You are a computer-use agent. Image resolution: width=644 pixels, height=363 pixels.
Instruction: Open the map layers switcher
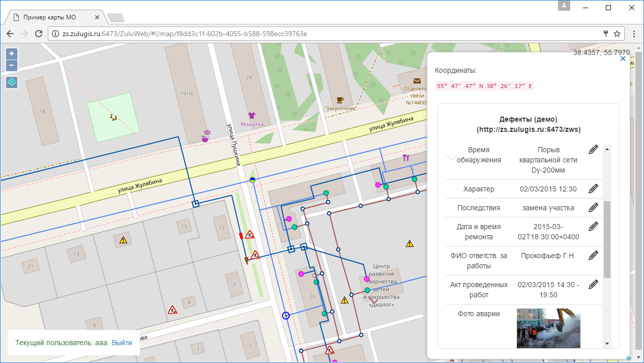pyautogui.click(x=12, y=82)
